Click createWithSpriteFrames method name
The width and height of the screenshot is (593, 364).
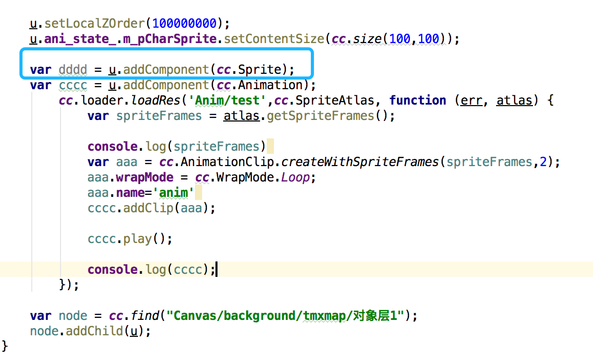(360, 162)
